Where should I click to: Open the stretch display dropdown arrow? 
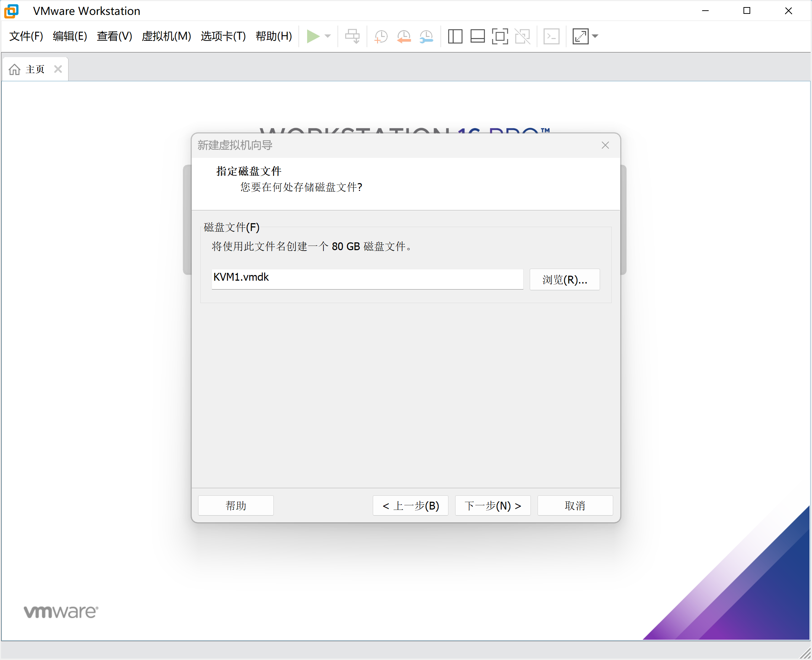tap(595, 37)
